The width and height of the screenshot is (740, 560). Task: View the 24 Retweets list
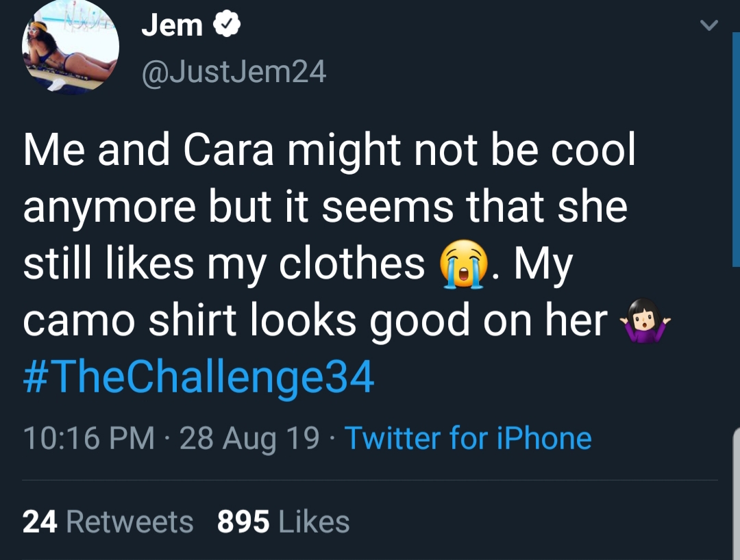(x=108, y=522)
